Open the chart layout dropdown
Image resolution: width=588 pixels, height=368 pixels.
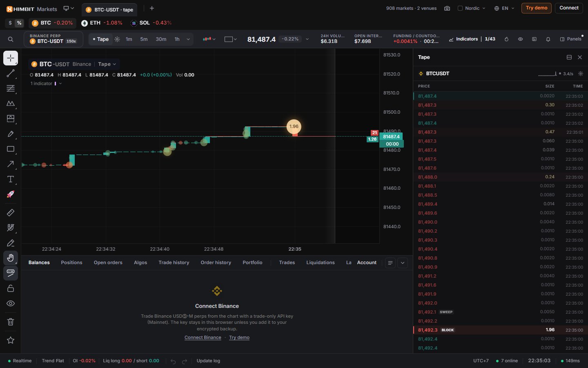tap(231, 39)
